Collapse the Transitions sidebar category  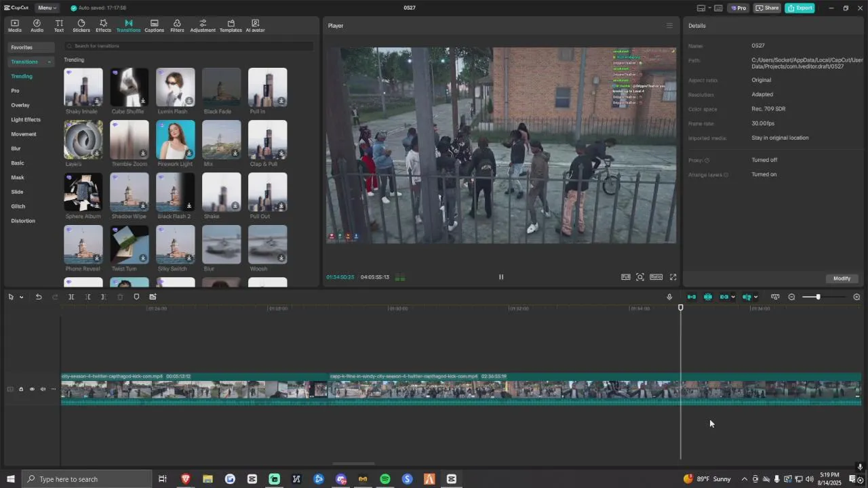(49, 62)
